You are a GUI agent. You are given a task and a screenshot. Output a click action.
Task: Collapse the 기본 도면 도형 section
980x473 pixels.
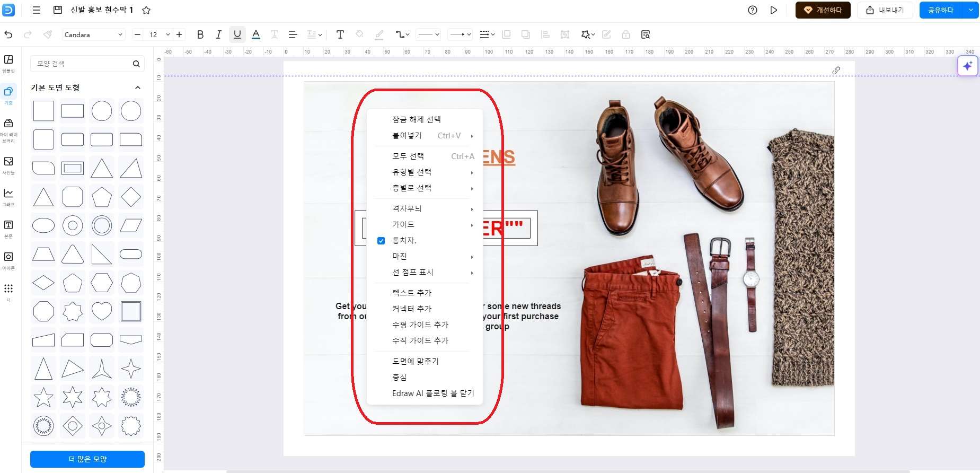[x=138, y=87]
